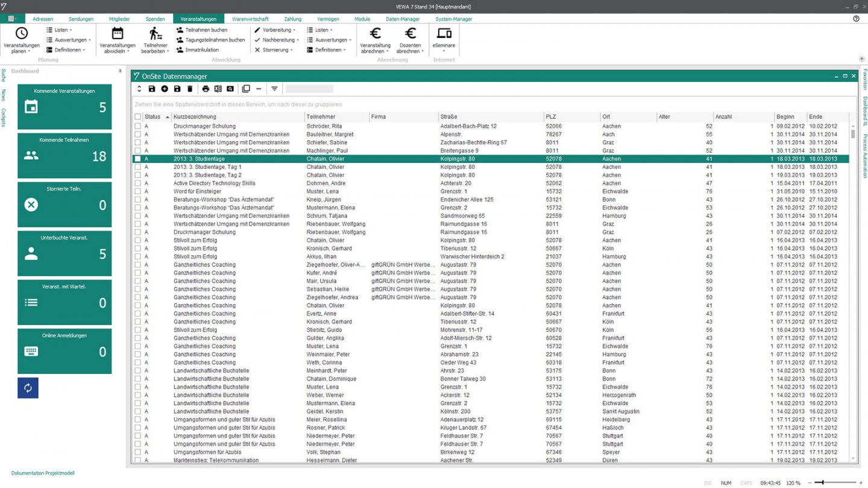Click zoom out minus in status bar
Image resolution: width=868 pixels, height=488 pixels.
tap(810, 483)
